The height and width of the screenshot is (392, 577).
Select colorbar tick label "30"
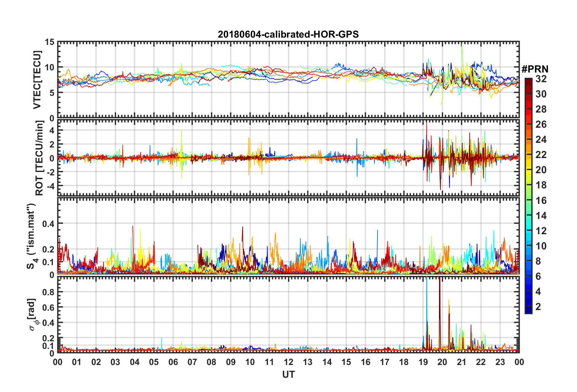(x=541, y=94)
